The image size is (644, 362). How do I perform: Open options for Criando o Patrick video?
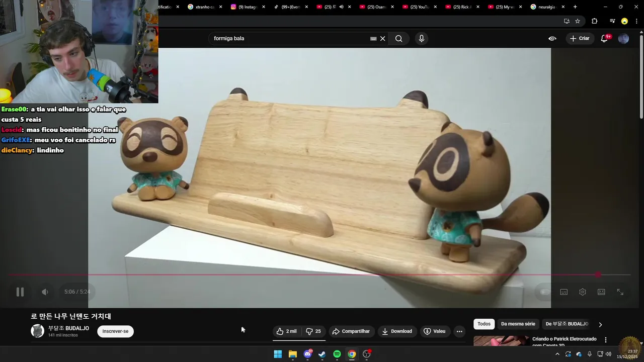(x=606, y=340)
